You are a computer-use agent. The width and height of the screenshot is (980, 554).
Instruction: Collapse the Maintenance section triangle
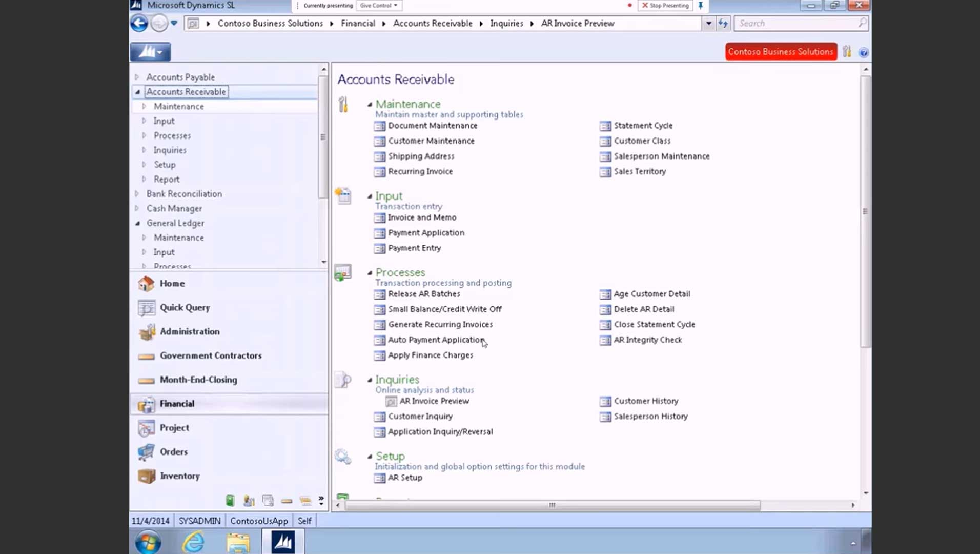[370, 104]
